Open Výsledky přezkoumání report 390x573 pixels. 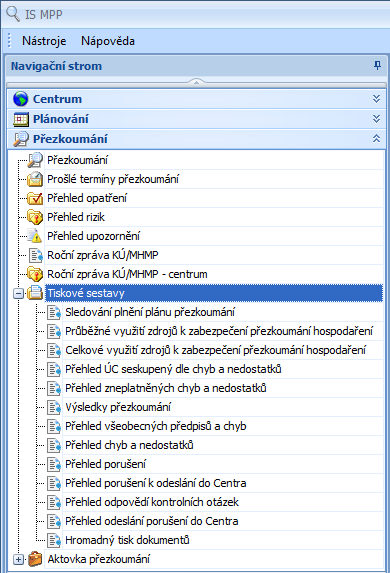118,407
